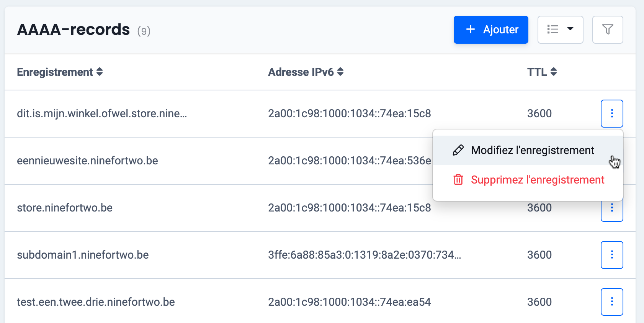644x323 pixels.
Task: Click the Adresse IPv6 column header
Action: point(301,72)
